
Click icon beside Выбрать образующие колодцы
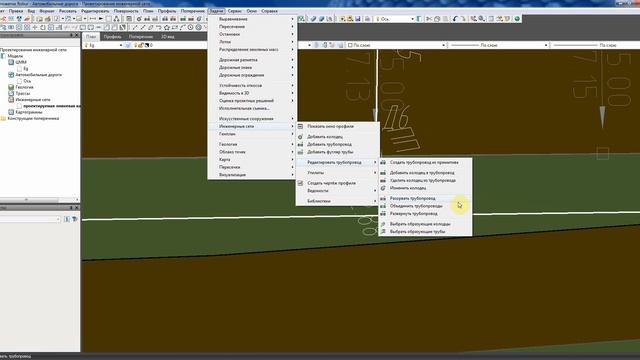(383, 224)
